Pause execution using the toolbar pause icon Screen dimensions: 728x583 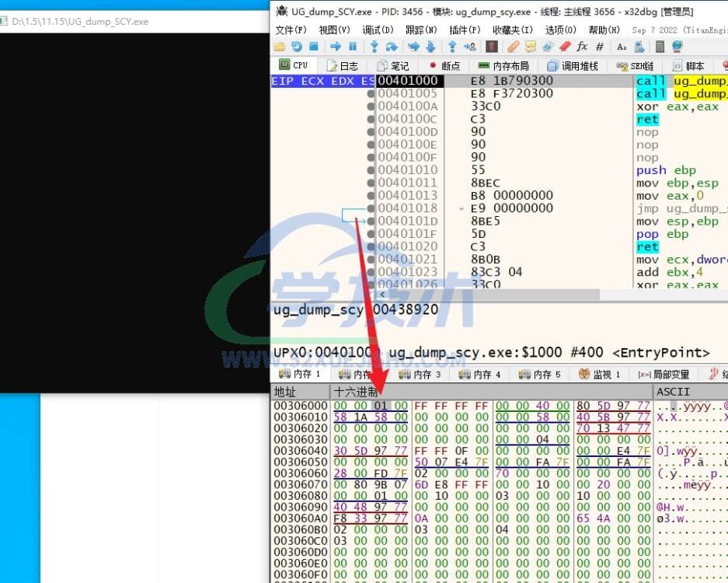point(353,47)
